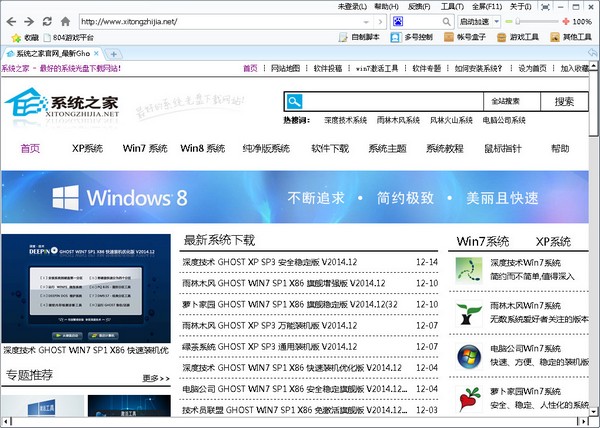Viewport: 600px width, 428px height.
Task: Open 技术员联盟 GHOST WIN7 免激活旗舰版 entry
Action: (295, 410)
